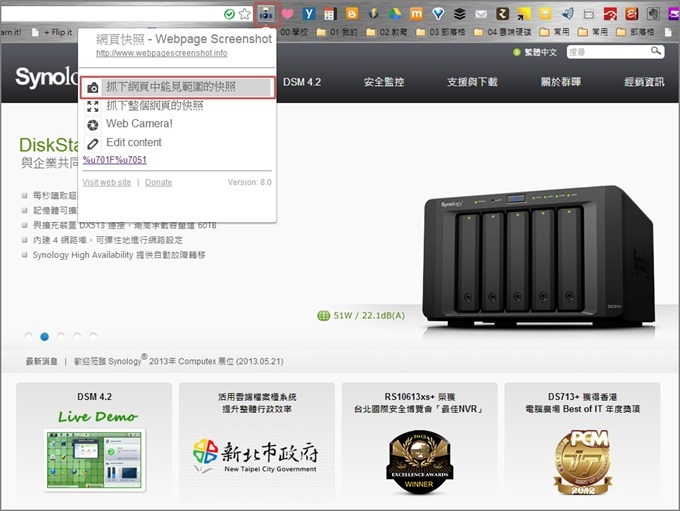Open the 經銷資訊 navigation tab
This screenshot has width=680, height=511.
point(644,82)
